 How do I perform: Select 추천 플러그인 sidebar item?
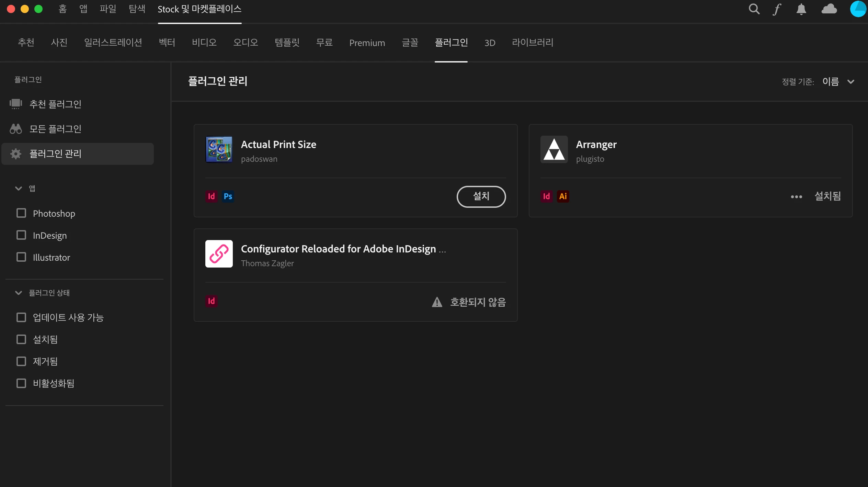click(55, 104)
